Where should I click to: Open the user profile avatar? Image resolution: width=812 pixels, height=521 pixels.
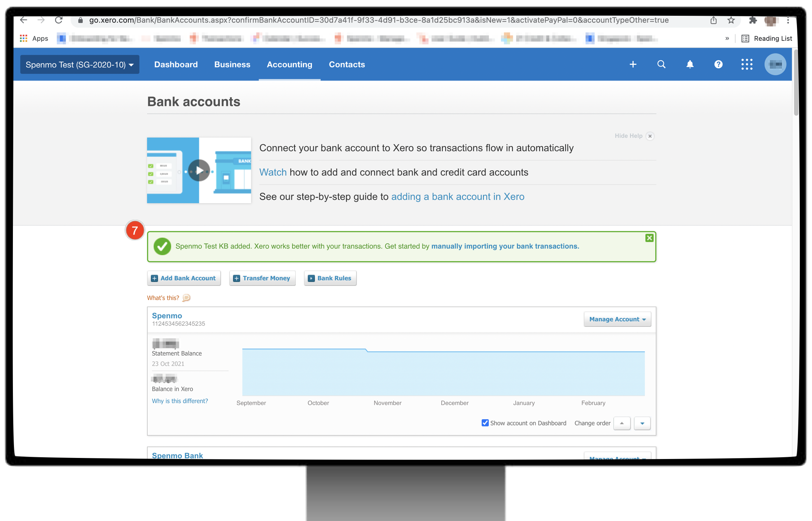coord(775,64)
